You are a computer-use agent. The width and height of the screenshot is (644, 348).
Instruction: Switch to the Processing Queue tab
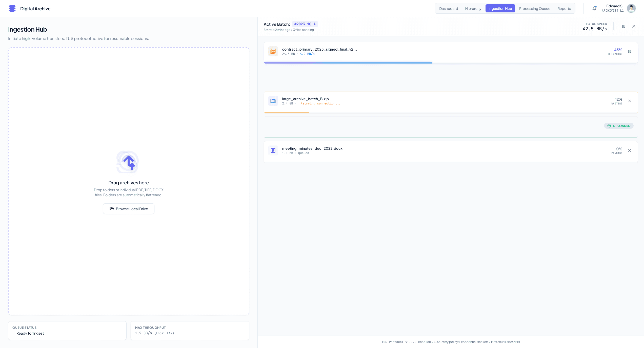pyautogui.click(x=534, y=8)
